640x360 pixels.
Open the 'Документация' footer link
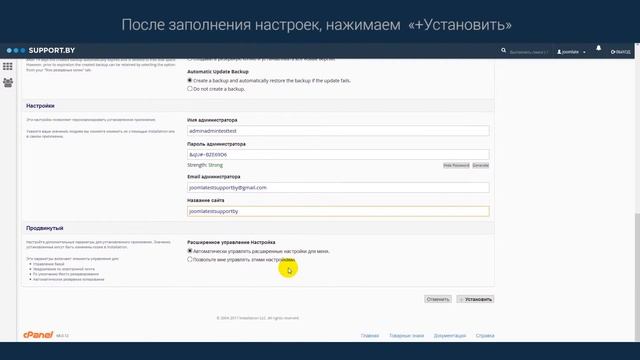450,336
